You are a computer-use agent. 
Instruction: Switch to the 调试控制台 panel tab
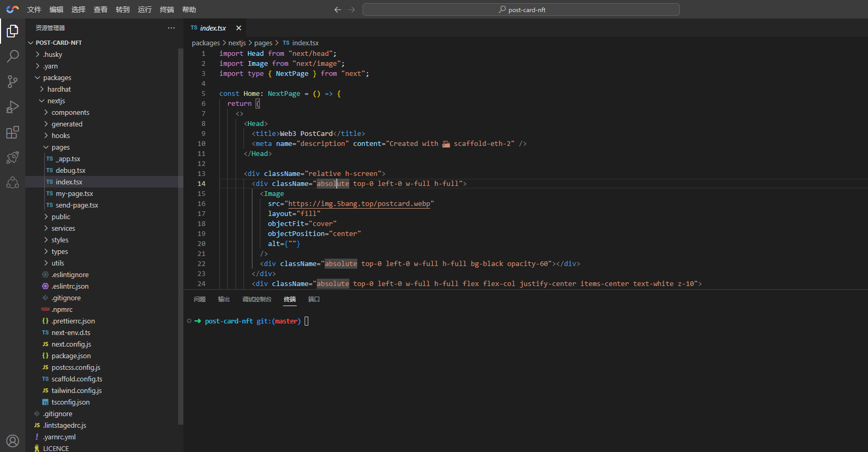(257, 299)
